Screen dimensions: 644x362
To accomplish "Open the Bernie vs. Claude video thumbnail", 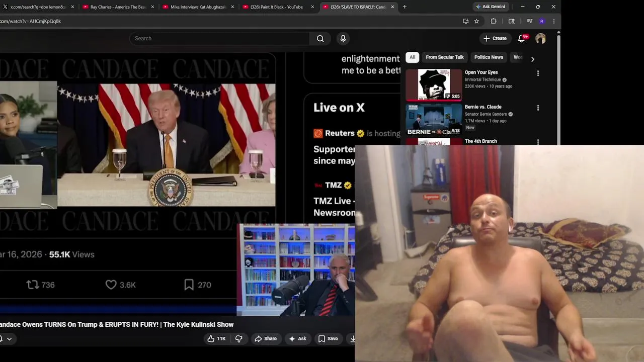I will coord(434,120).
